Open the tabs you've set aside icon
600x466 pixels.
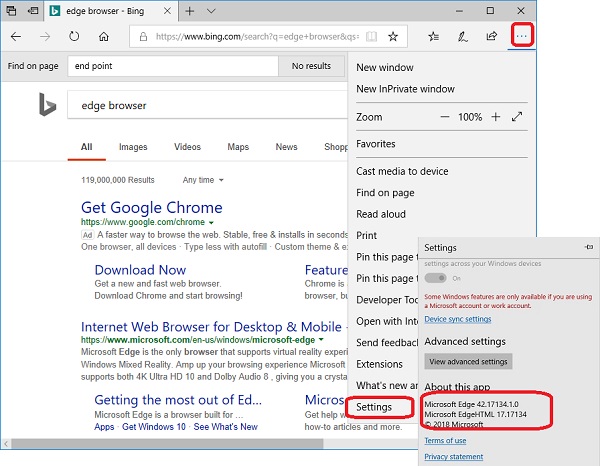click(x=11, y=11)
